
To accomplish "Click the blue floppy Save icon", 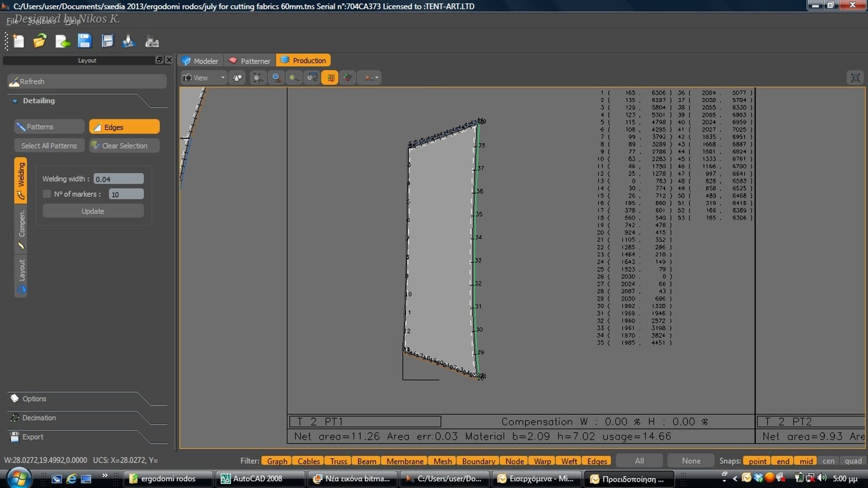I will tap(84, 41).
